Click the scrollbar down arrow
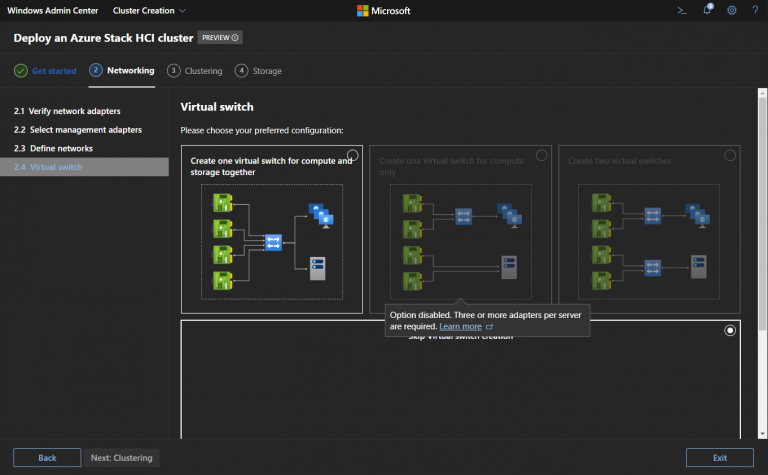The image size is (768, 475). 762,434
